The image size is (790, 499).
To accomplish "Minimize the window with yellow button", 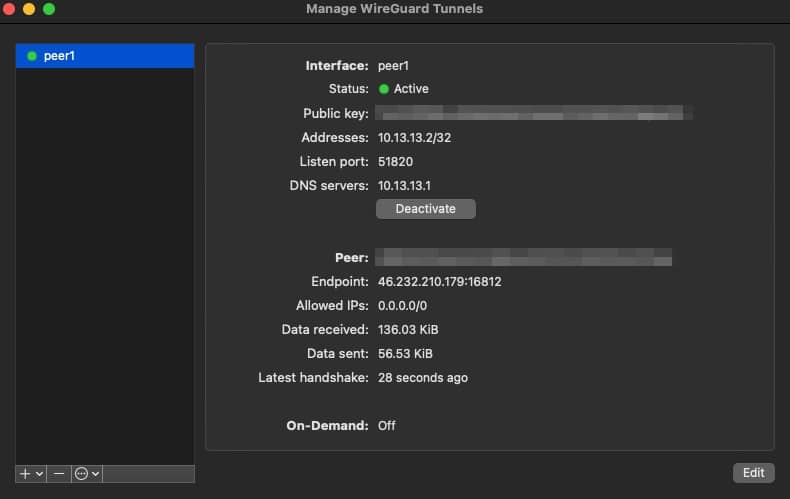I will 29,9.
